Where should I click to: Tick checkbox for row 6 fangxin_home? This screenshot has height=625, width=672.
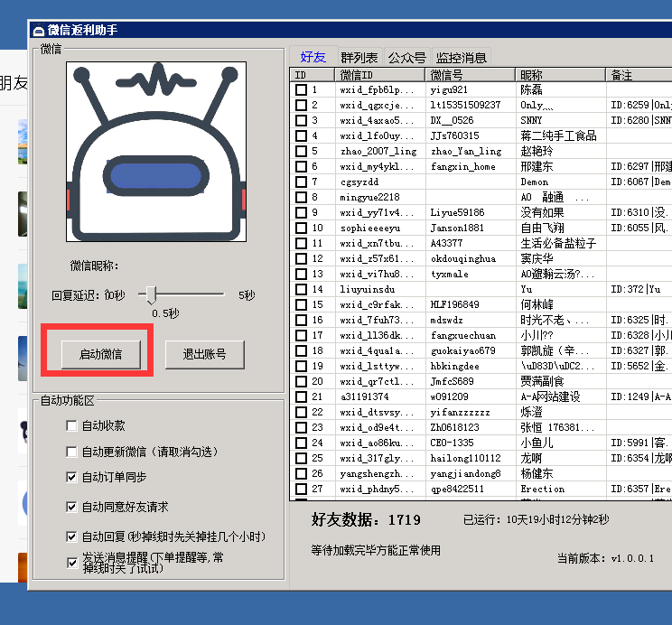click(x=302, y=166)
